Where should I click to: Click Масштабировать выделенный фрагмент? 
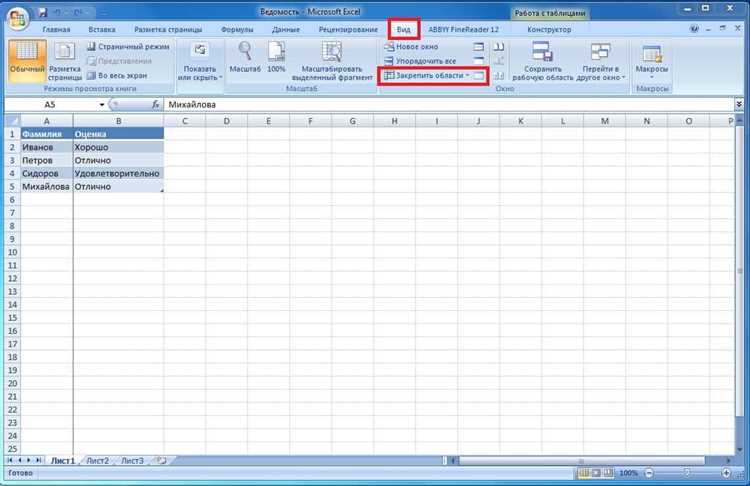pos(332,61)
